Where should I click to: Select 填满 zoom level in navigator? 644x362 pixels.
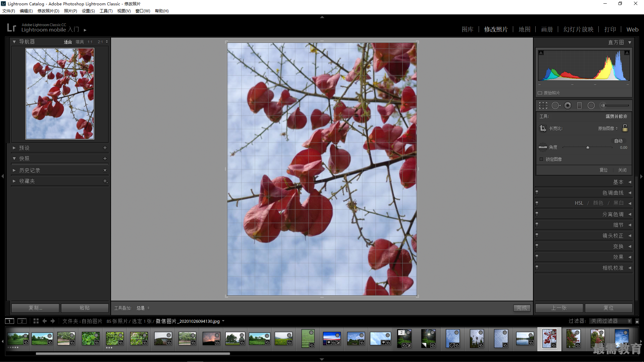80,42
